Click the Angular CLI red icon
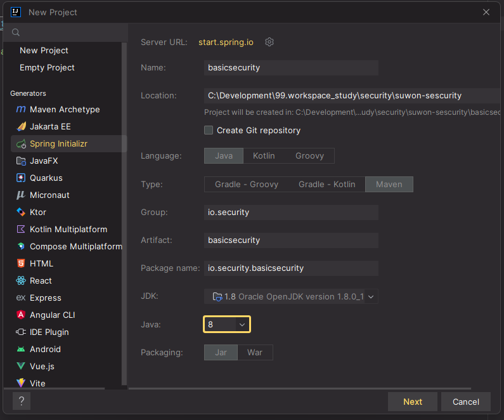The width and height of the screenshot is (504, 420). (21, 315)
